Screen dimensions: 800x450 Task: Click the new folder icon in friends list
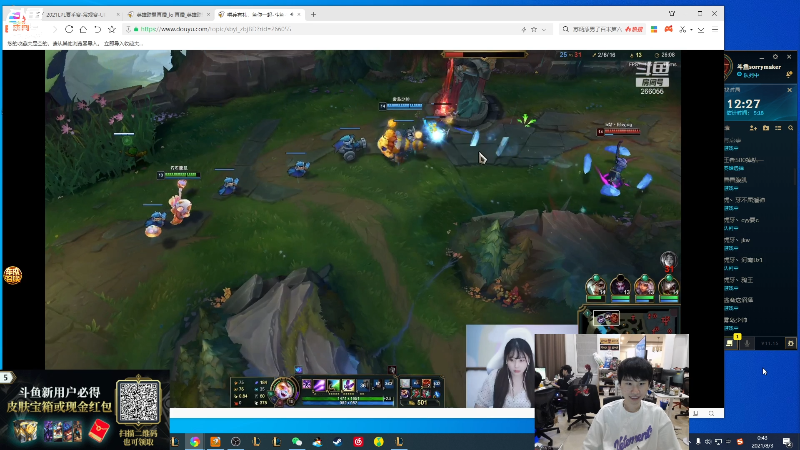point(766,128)
